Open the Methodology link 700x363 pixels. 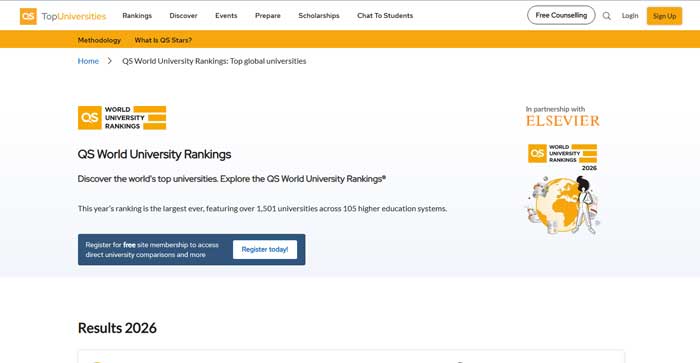tap(99, 40)
